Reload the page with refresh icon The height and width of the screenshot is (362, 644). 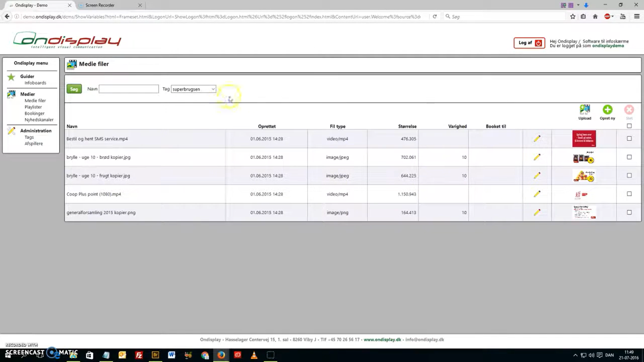tap(435, 16)
